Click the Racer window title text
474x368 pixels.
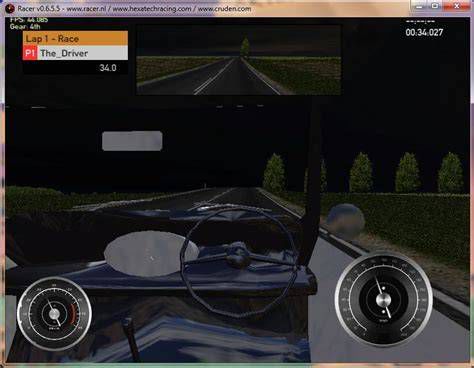[x=134, y=9]
